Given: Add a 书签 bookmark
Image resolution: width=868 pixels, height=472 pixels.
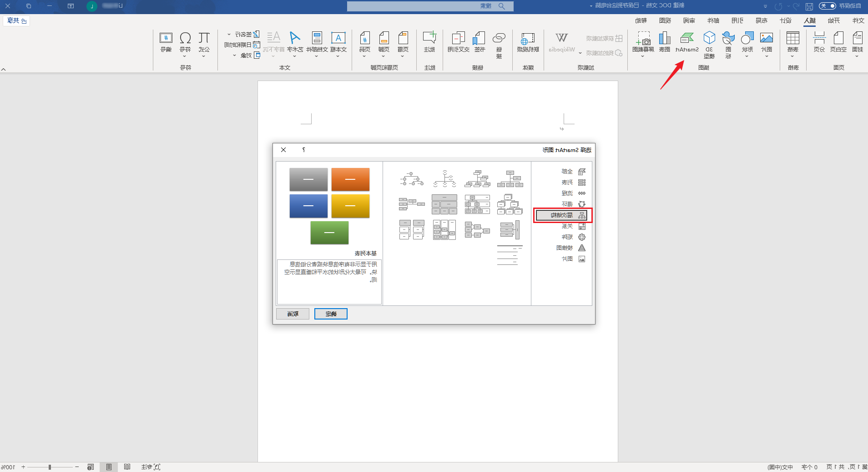Looking at the screenshot, I should pos(479,42).
